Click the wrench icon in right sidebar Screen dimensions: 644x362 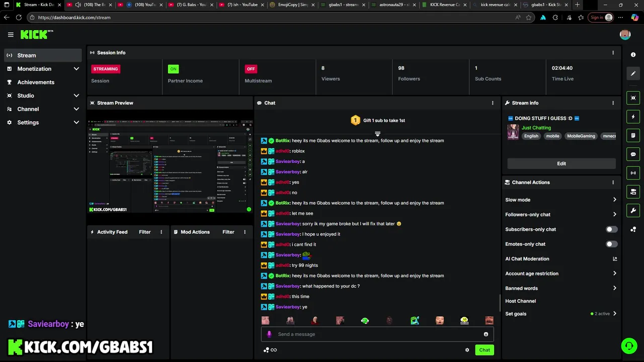[633, 211]
